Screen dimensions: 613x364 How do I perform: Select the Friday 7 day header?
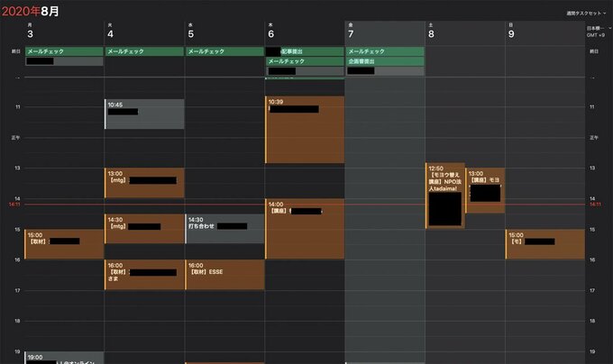click(351, 32)
